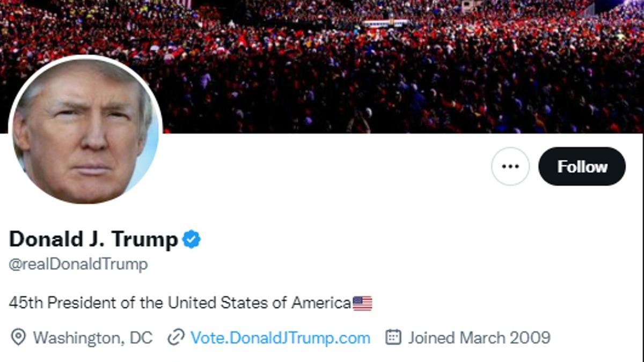Click the American flag emoji in bio
The width and height of the screenshot is (644, 362).
(x=362, y=304)
